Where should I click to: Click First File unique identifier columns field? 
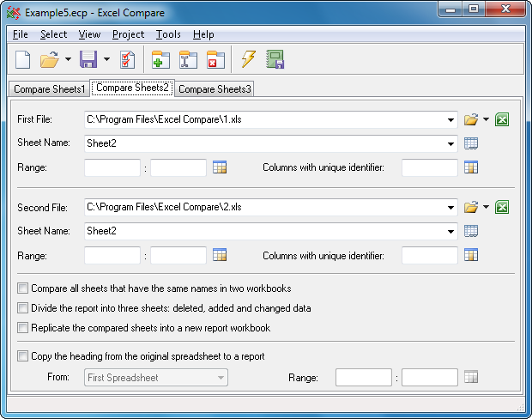[x=429, y=167]
